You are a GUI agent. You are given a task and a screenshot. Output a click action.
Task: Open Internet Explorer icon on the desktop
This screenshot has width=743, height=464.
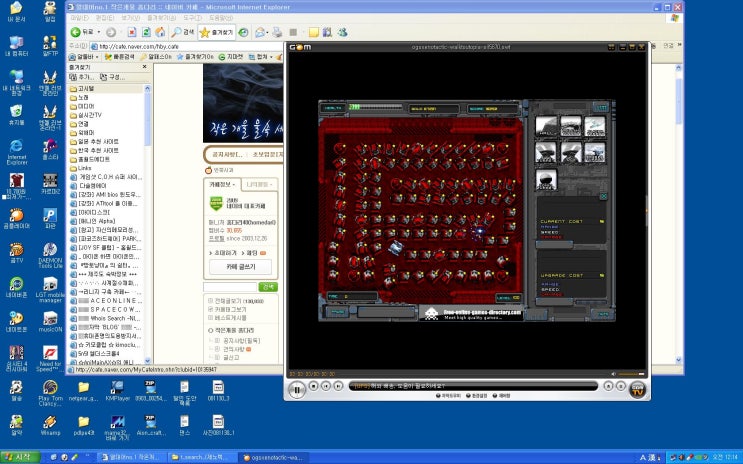pos(17,152)
